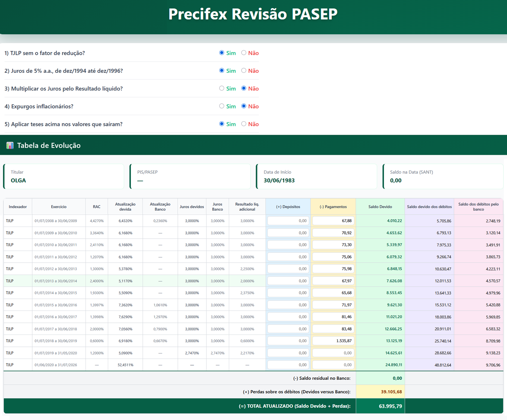
Task: Select Não for TJLP sem o fator de redução
Action: [x=244, y=53]
